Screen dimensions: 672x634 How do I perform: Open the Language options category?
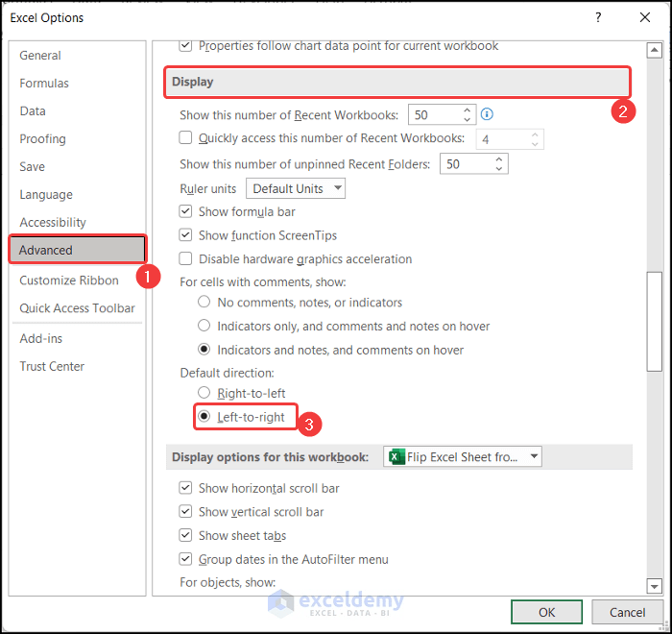(46, 194)
